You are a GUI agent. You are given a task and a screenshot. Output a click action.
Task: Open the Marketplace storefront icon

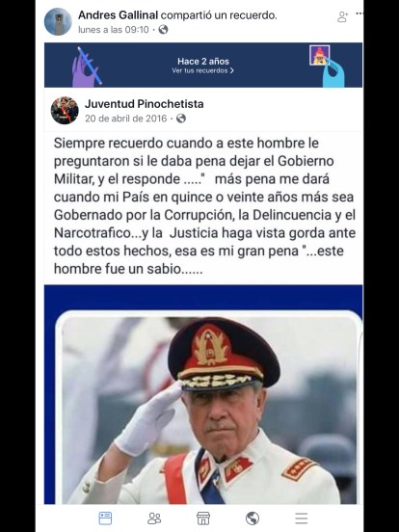coord(203,519)
